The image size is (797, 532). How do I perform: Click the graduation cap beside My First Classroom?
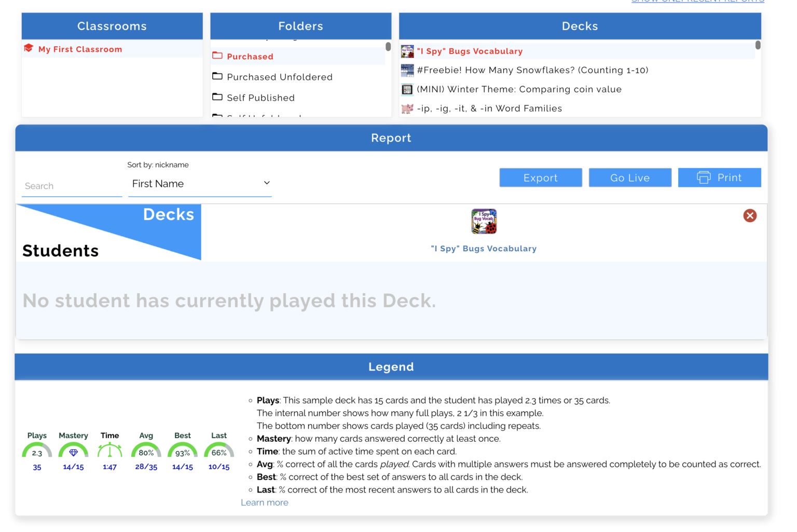click(29, 48)
